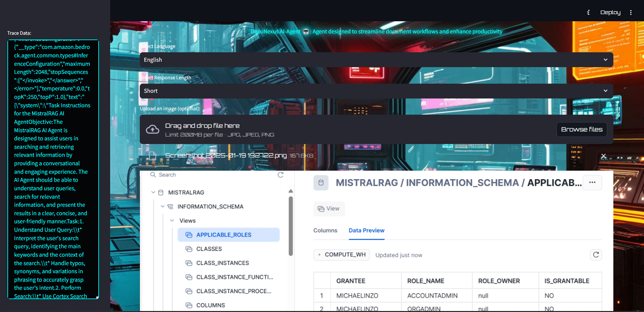
Task: Click the 'Updated just now' text
Action: click(x=399, y=255)
